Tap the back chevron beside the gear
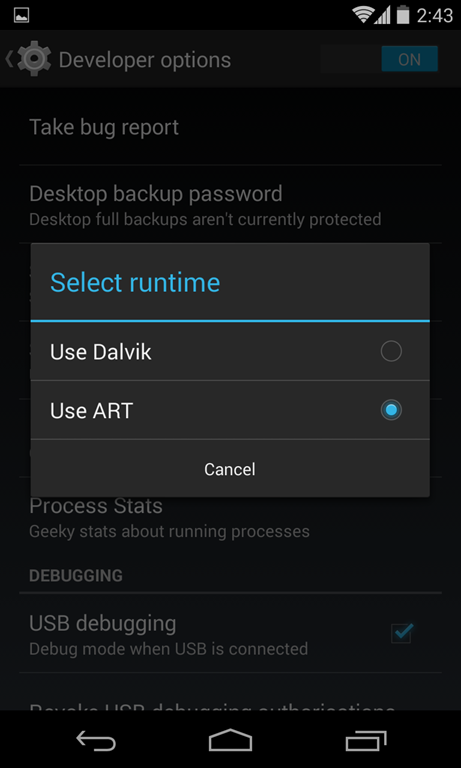The width and height of the screenshot is (461, 768). pyautogui.click(x=9, y=59)
